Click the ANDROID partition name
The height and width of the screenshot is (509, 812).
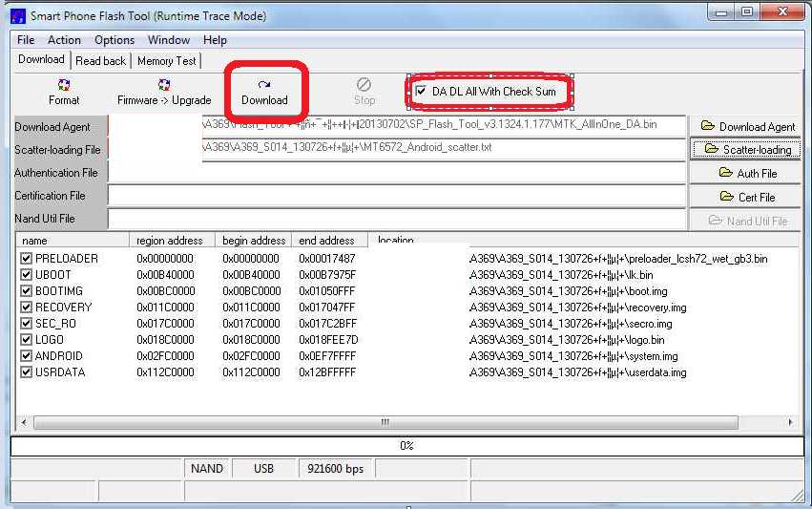point(58,355)
